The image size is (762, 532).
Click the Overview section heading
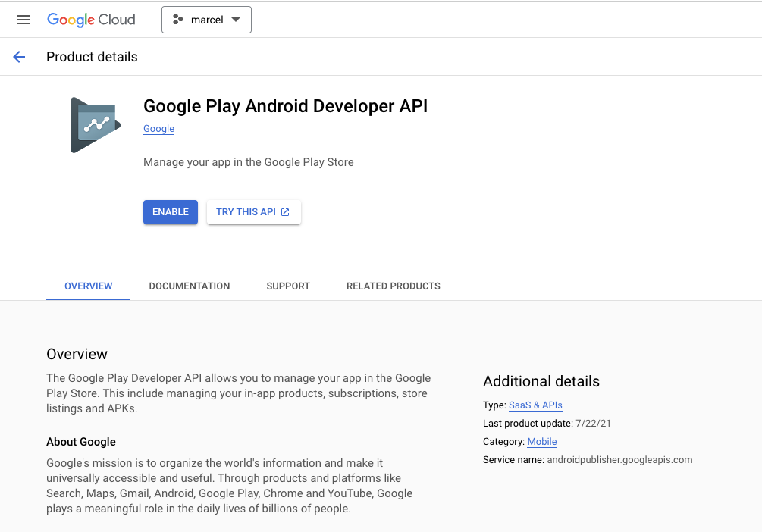(x=77, y=354)
